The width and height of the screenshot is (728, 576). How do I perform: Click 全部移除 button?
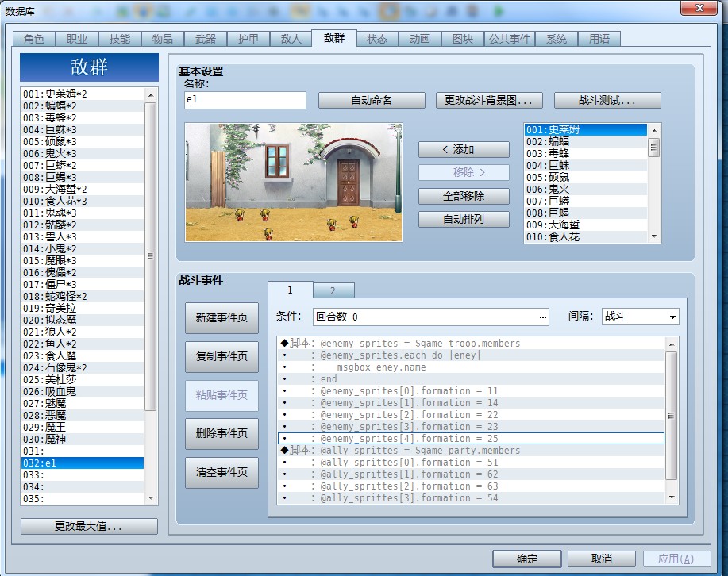point(464,196)
